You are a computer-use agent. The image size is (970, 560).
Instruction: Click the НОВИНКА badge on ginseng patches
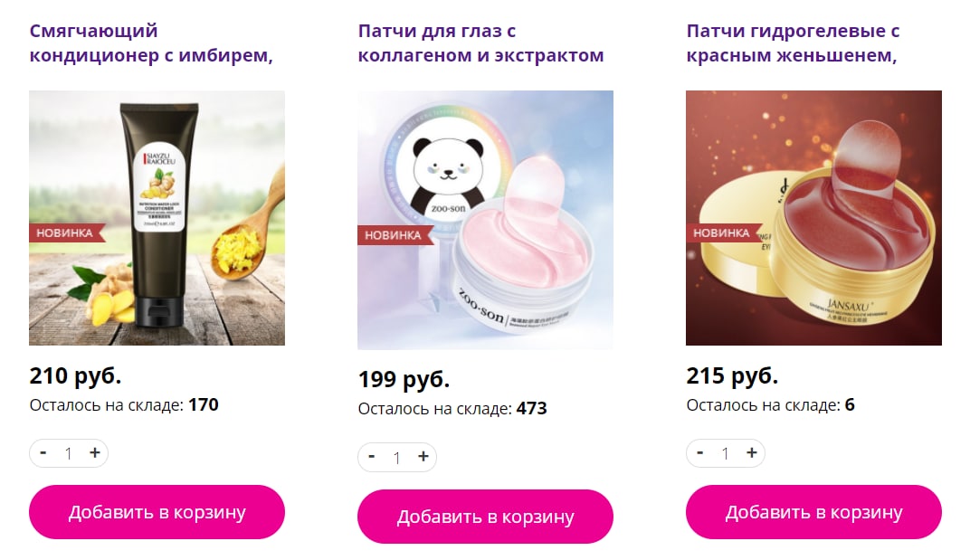(x=723, y=233)
